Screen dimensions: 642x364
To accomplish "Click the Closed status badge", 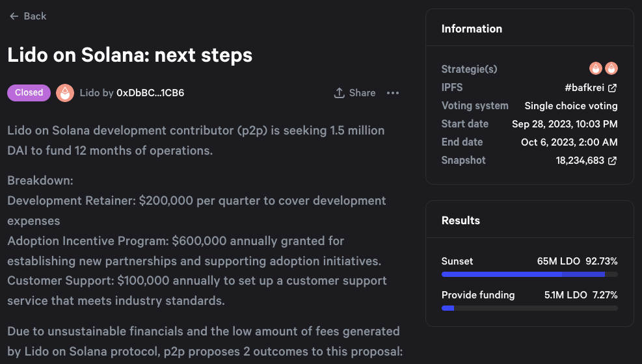I will 29,93.
